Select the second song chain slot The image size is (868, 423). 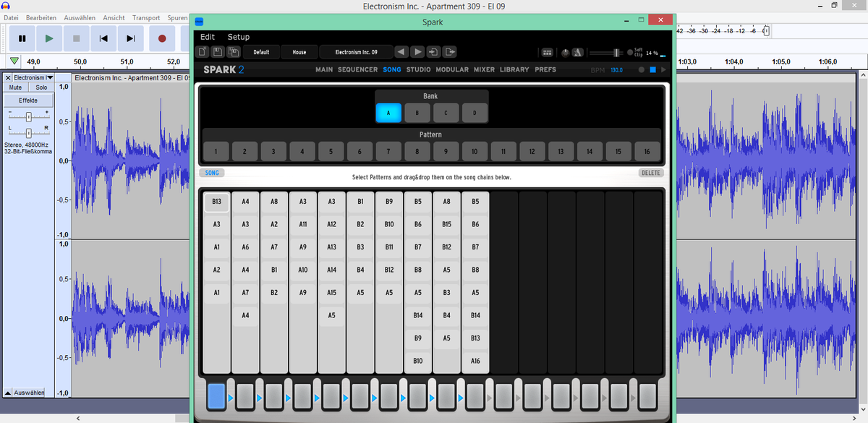245,396
